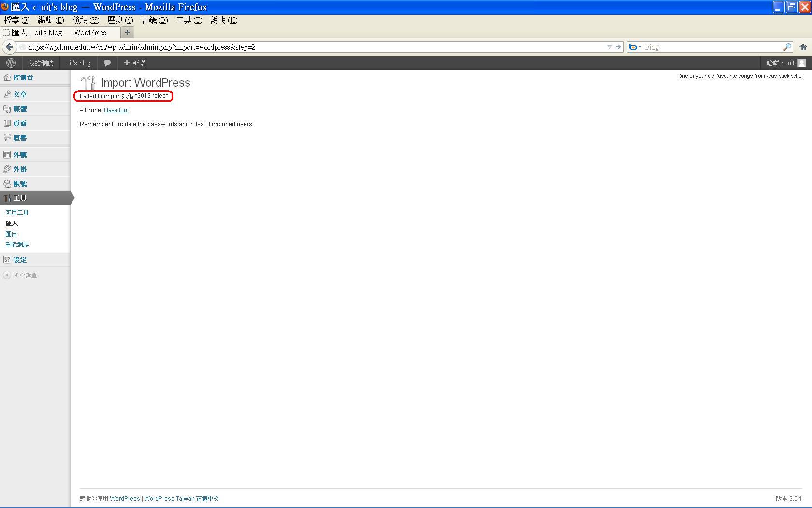Open the browser home page button
The width and height of the screenshot is (812, 508).
pos(803,47)
